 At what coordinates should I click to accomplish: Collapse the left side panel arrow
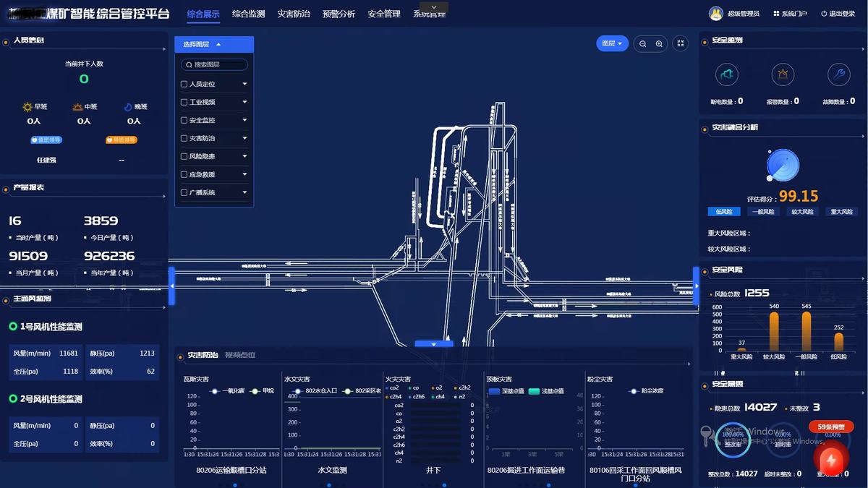(x=171, y=286)
